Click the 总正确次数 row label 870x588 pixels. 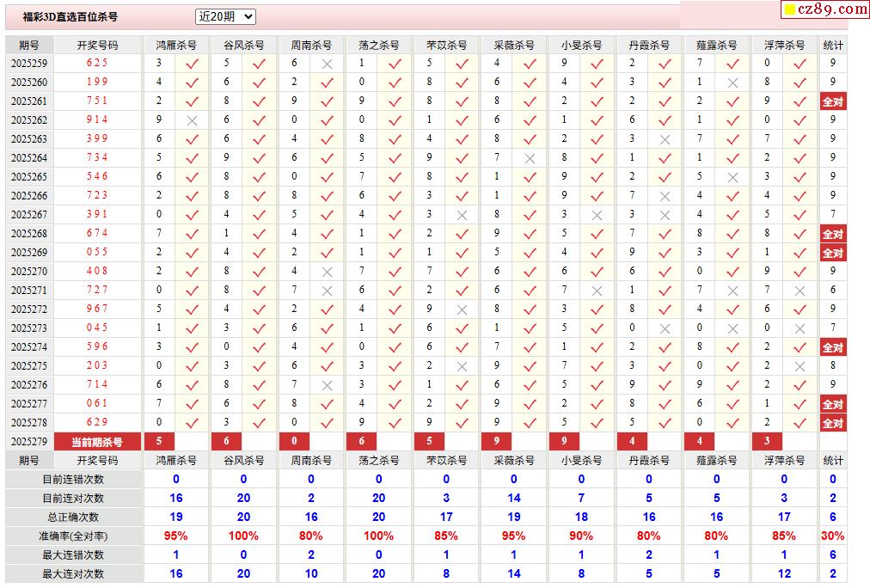tap(73, 518)
